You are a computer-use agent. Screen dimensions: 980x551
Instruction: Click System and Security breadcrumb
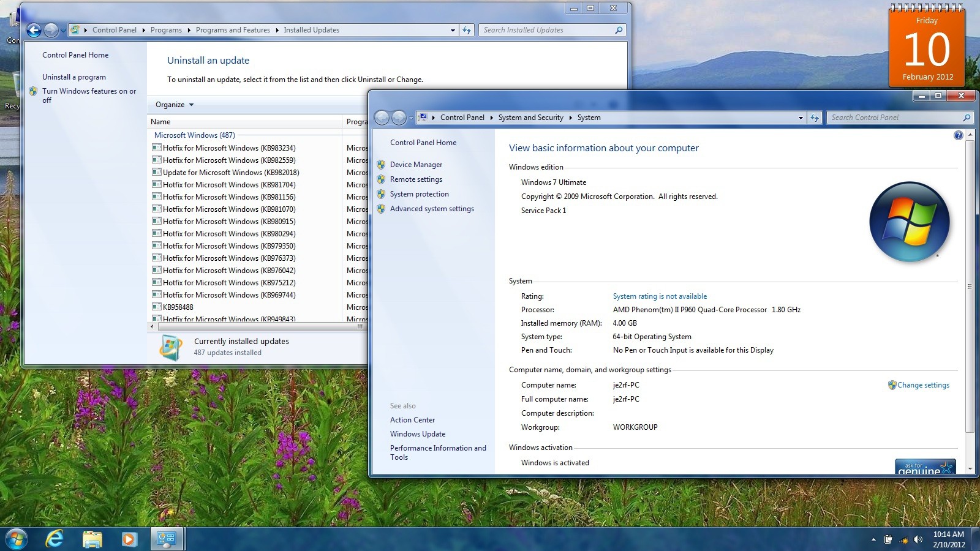(530, 118)
